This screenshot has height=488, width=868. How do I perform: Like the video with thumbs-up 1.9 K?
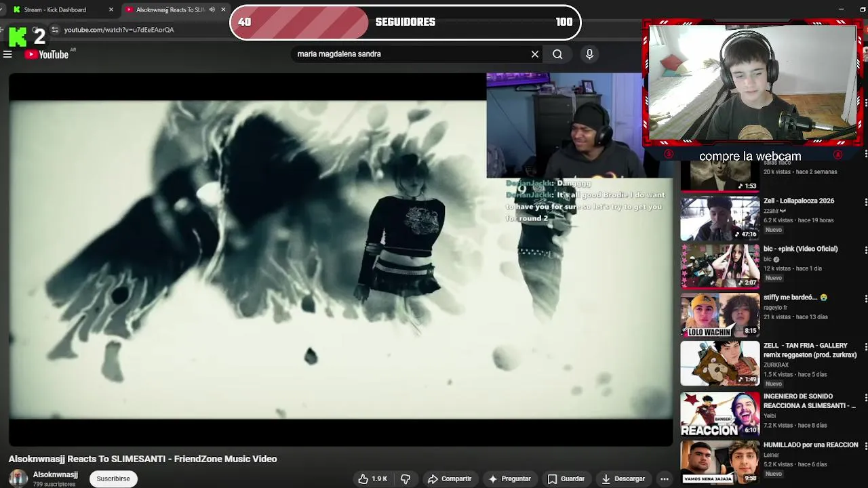click(373, 479)
